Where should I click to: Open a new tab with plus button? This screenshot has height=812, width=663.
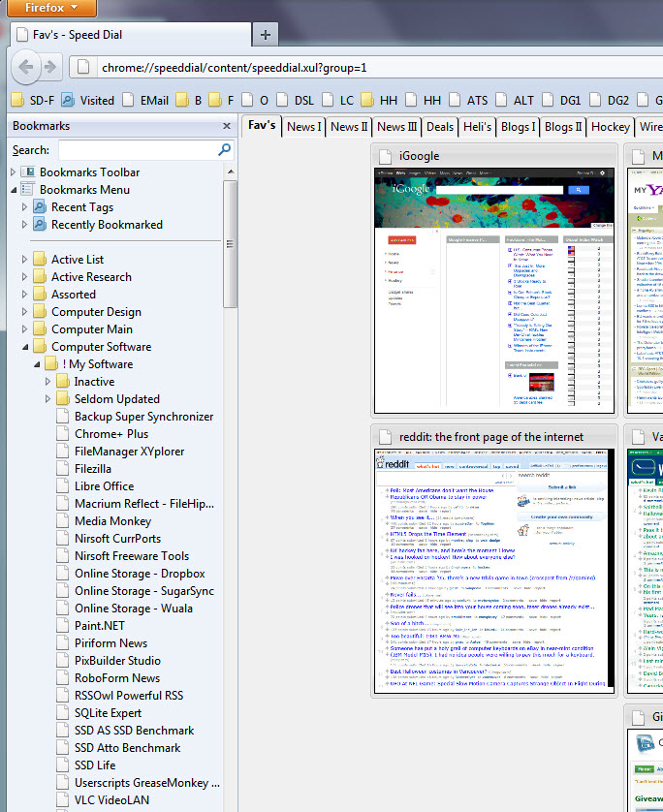pos(265,34)
